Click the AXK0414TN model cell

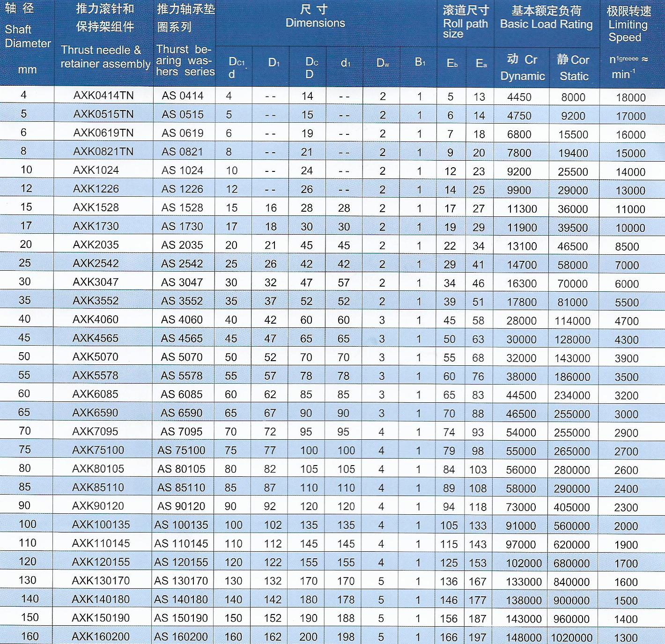coord(103,96)
